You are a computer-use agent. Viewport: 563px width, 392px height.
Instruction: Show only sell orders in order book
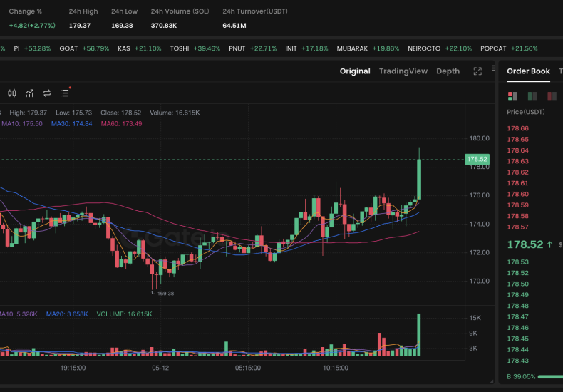551,96
